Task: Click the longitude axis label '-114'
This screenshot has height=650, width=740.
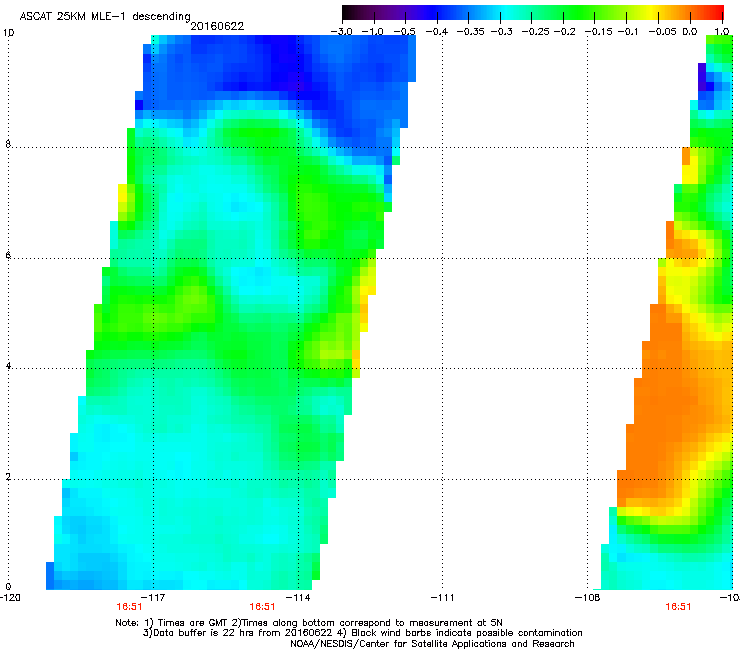Action: pos(298,598)
